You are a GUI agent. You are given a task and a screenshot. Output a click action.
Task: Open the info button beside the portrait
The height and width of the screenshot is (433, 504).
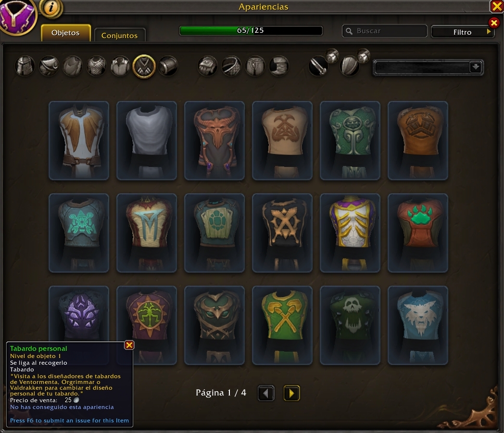[51, 7]
